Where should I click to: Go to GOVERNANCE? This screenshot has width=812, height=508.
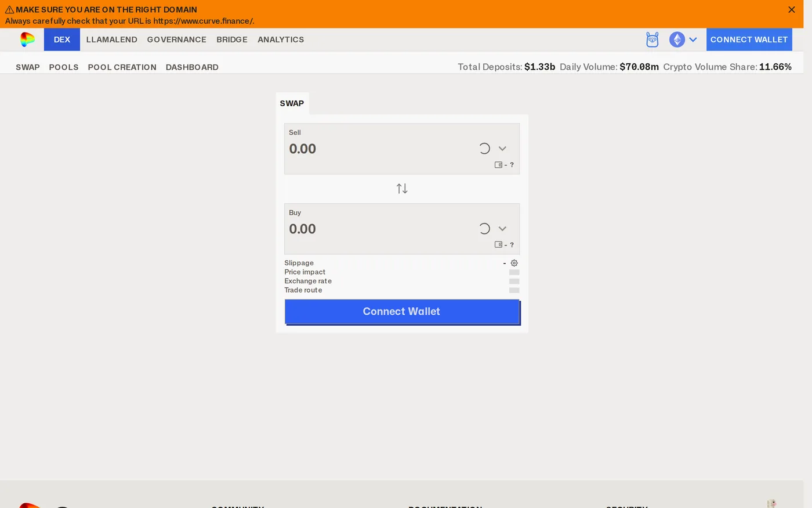(x=177, y=39)
